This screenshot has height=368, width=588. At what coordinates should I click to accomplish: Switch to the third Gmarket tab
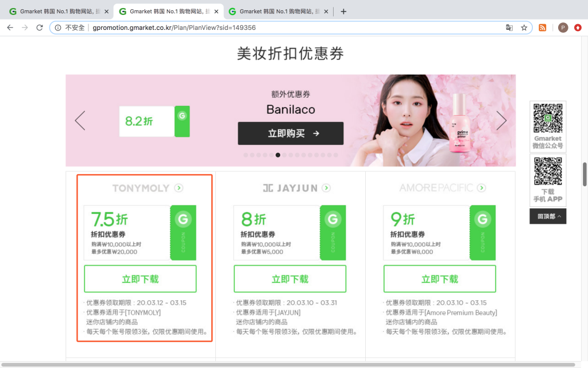(x=278, y=11)
